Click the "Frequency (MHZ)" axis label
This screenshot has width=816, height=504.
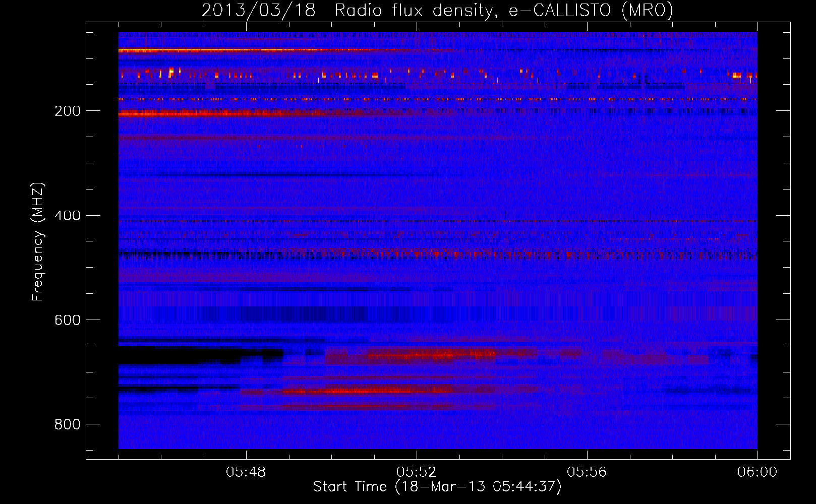click(38, 242)
